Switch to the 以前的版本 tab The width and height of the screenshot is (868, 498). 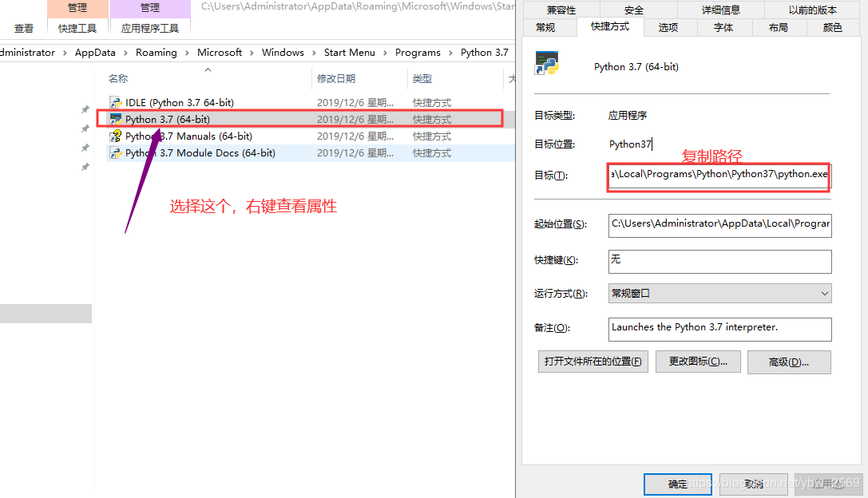click(x=813, y=10)
